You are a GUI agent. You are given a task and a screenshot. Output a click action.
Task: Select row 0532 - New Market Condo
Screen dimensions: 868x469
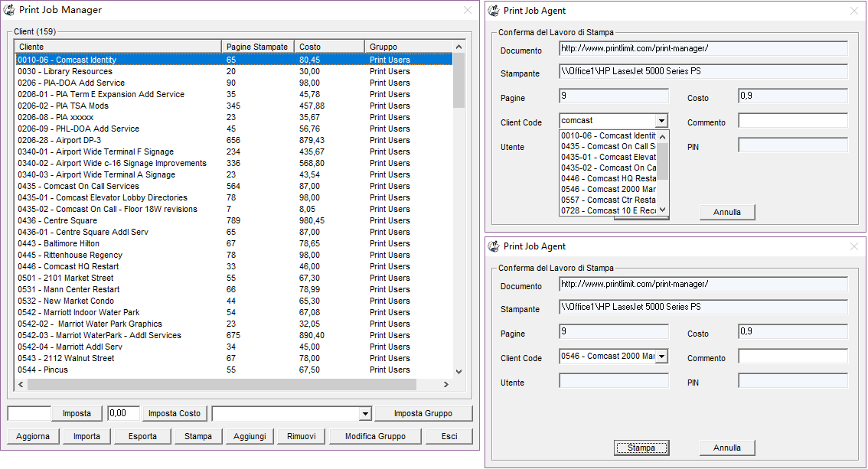click(x=233, y=301)
